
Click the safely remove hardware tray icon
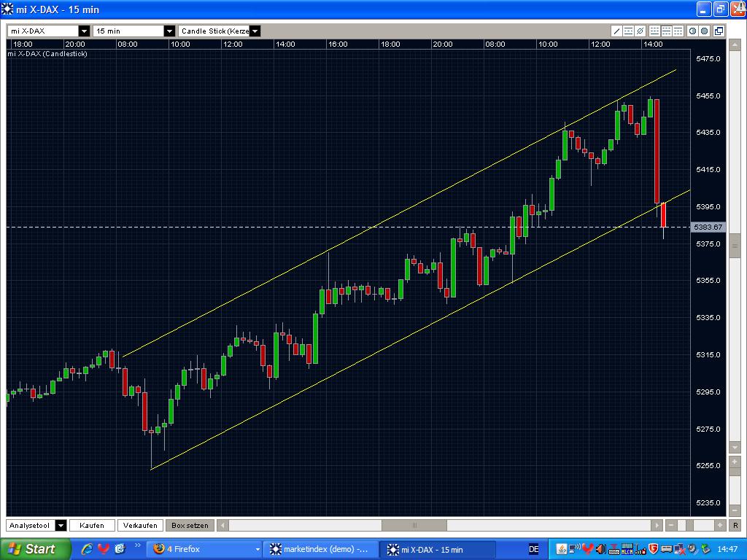[x=705, y=549]
